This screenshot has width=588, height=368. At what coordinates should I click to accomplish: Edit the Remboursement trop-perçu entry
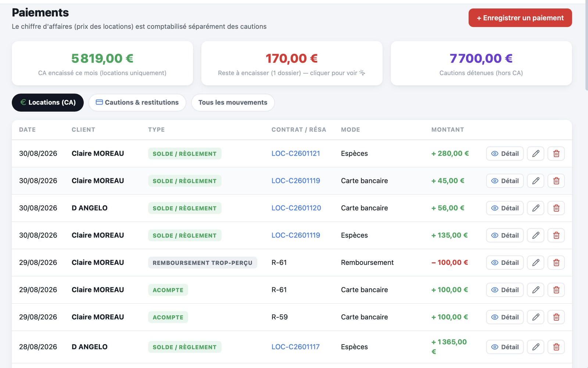coord(535,262)
